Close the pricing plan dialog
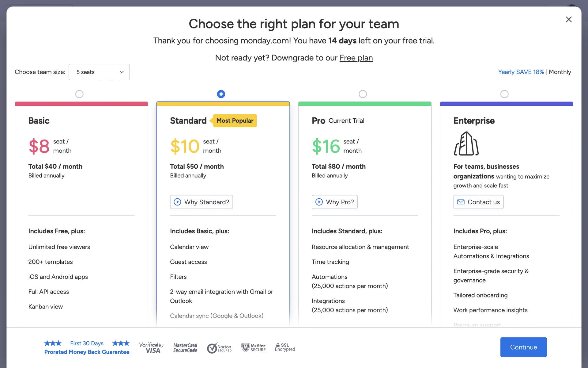588x368 pixels. pos(569,20)
